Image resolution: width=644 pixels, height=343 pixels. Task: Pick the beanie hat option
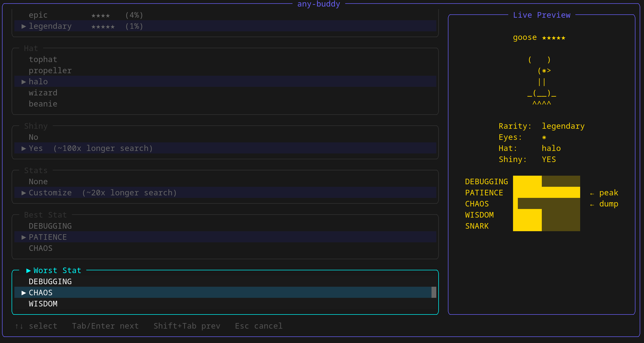coord(43,103)
